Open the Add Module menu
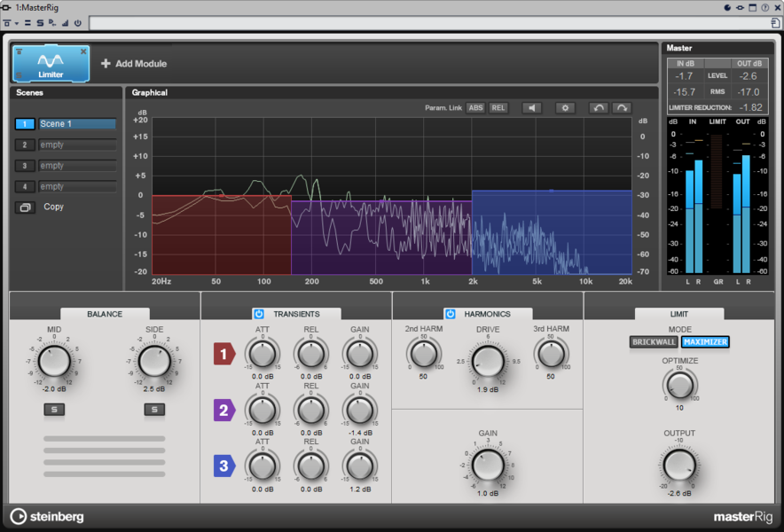Viewport: 784px width, 532px height. point(134,64)
